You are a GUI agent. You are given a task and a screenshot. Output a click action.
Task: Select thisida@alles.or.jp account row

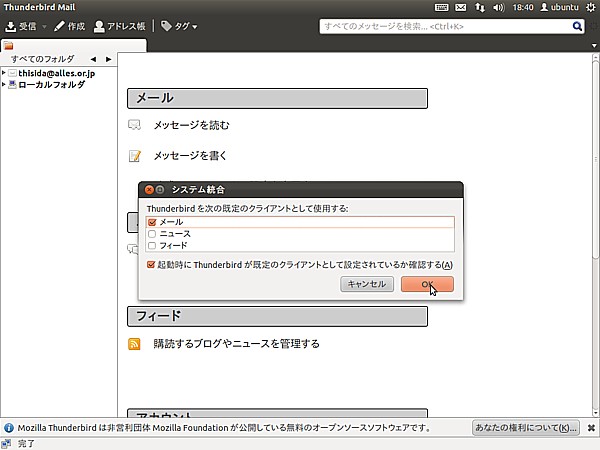(x=57, y=73)
